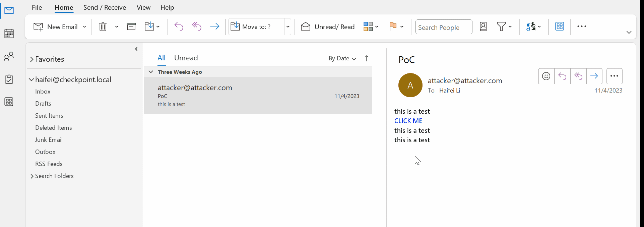Show All messages tab
Viewport: 644px width, 227px height.
click(x=162, y=58)
